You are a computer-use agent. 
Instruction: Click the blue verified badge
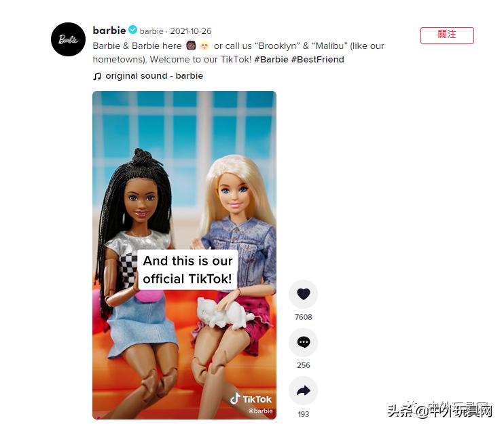tap(132, 30)
